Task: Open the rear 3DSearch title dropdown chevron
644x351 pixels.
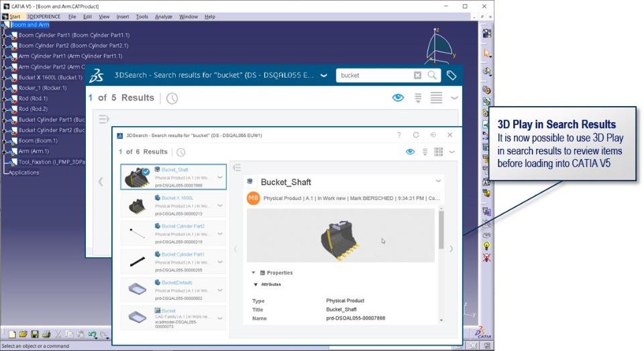Action: pyautogui.click(x=323, y=76)
